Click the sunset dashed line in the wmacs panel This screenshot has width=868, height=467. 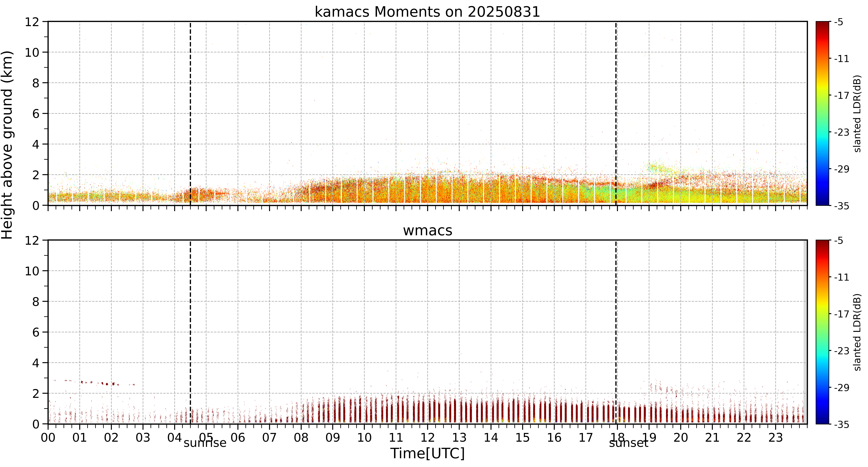tap(616, 332)
